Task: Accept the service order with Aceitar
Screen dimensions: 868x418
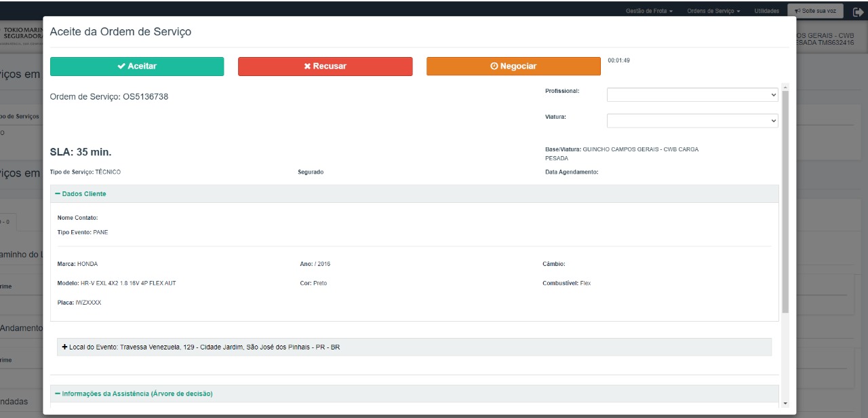Action: click(137, 66)
